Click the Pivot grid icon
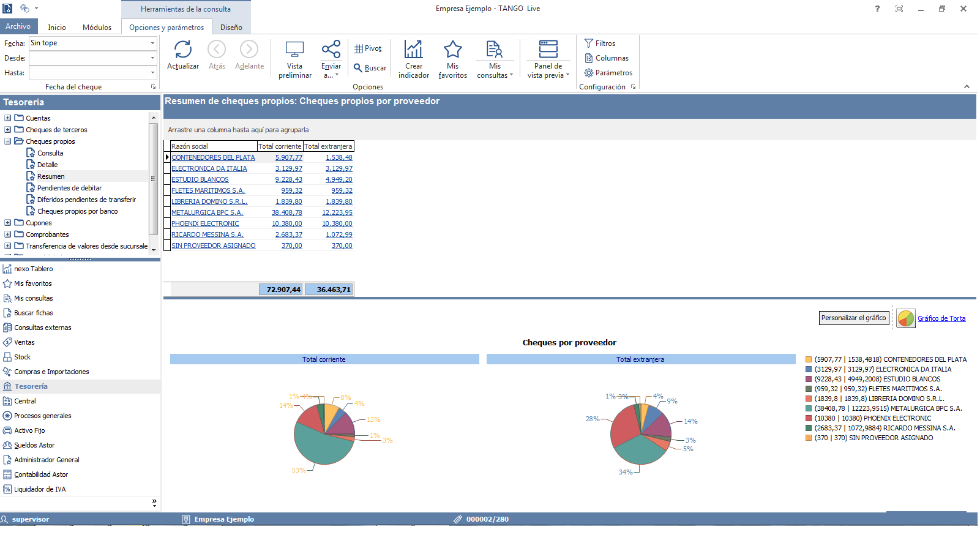The height and width of the screenshot is (551, 980). tap(359, 48)
